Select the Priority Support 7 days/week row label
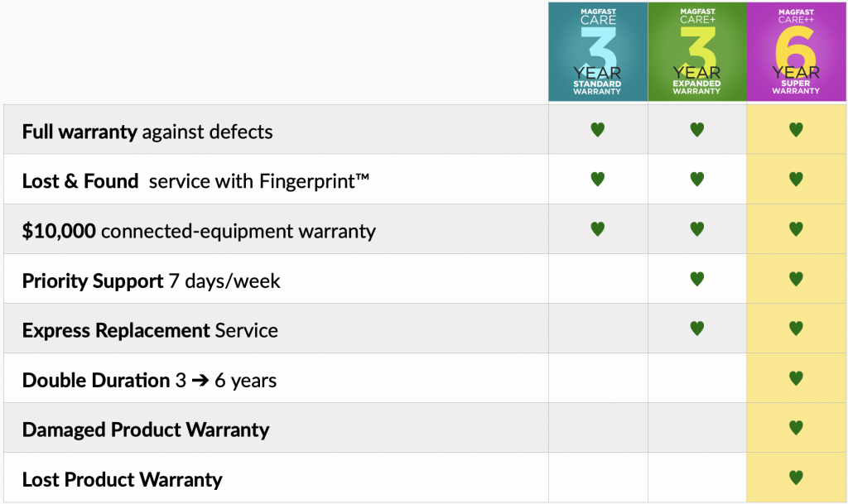This screenshot has height=504, width=848. tap(151, 281)
